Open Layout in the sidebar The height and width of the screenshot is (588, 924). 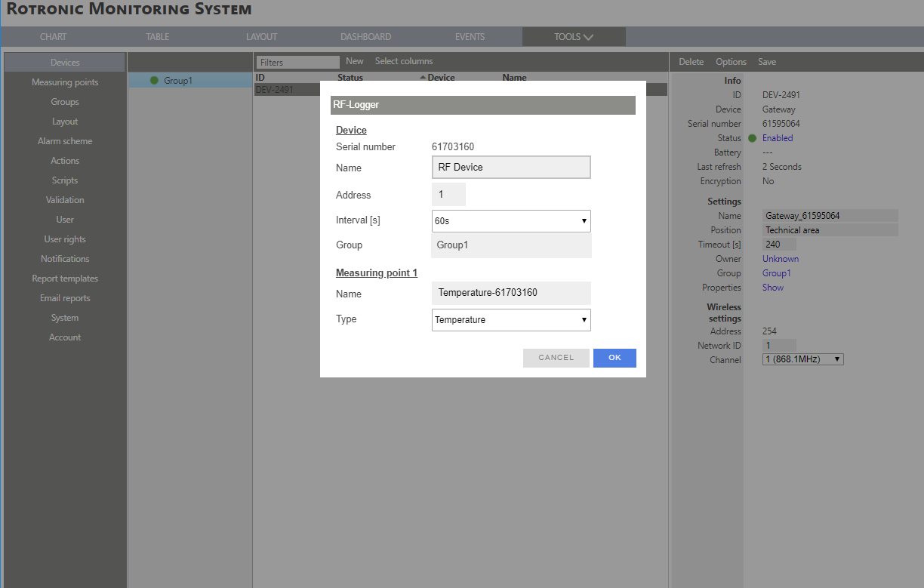pos(65,122)
